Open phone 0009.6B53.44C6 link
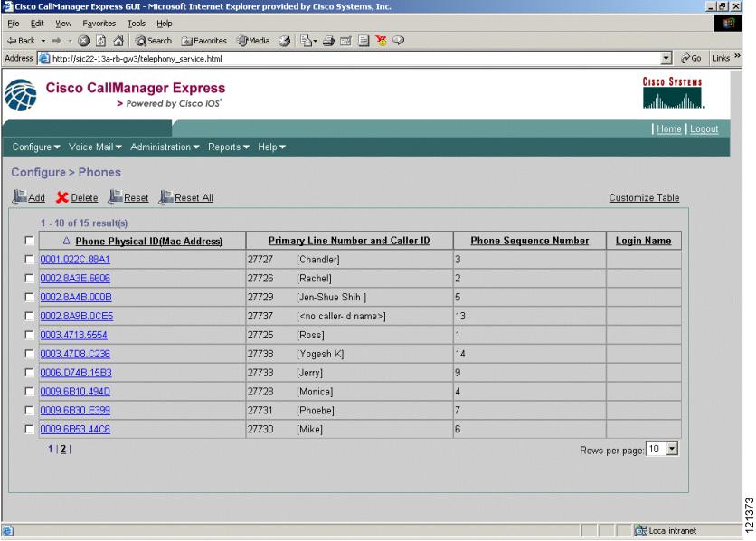This screenshot has width=756, height=541. click(x=75, y=429)
